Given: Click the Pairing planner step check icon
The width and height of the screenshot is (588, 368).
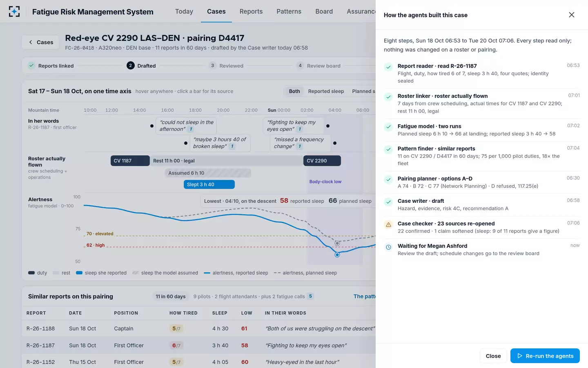Looking at the screenshot, I should pos(388,180).
